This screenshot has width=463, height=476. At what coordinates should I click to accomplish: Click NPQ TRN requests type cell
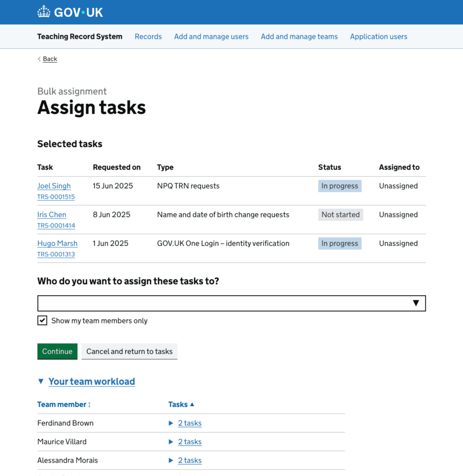(188, 186)
